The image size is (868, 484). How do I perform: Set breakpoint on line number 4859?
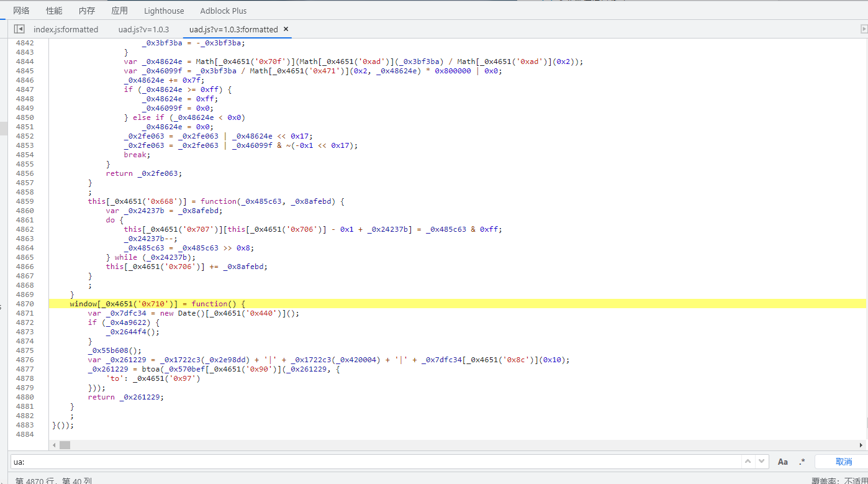(x=25, y=201)
